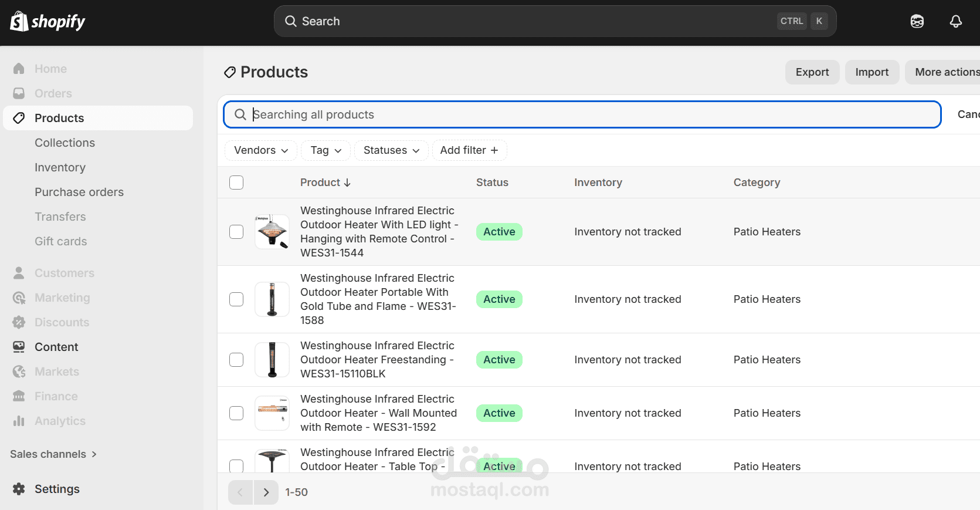Go to Inventory in the sidebar
This screenshot has height=510, width=980.
(60, 167)
